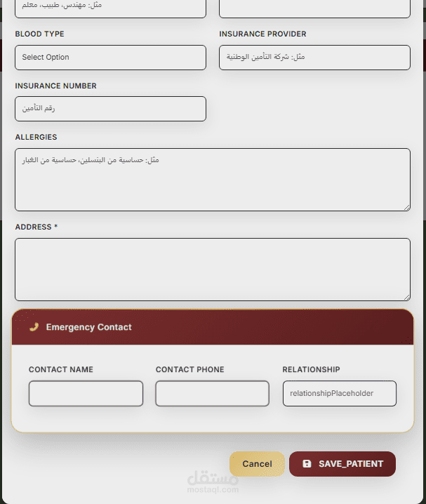Click the mostaql watermark logo

213,482
